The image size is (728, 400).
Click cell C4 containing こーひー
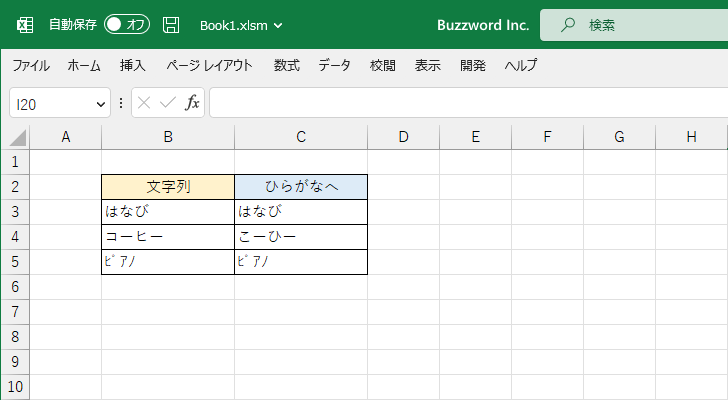click(x=301, y=237)
